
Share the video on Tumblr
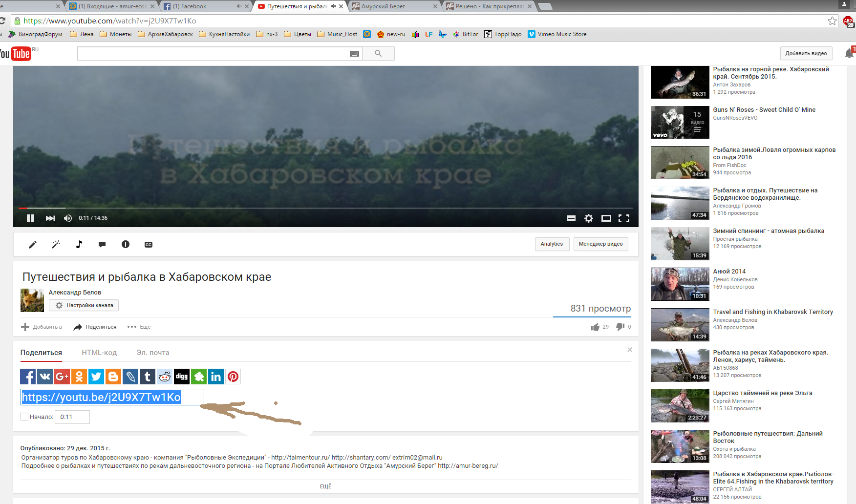tap(148, 377)
